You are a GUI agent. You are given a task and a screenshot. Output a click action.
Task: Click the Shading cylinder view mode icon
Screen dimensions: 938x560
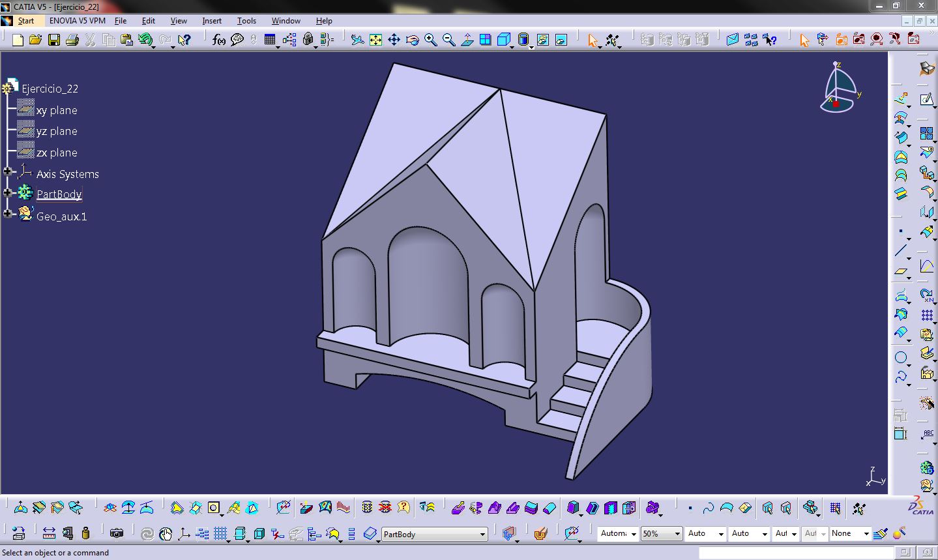[523, 40]
